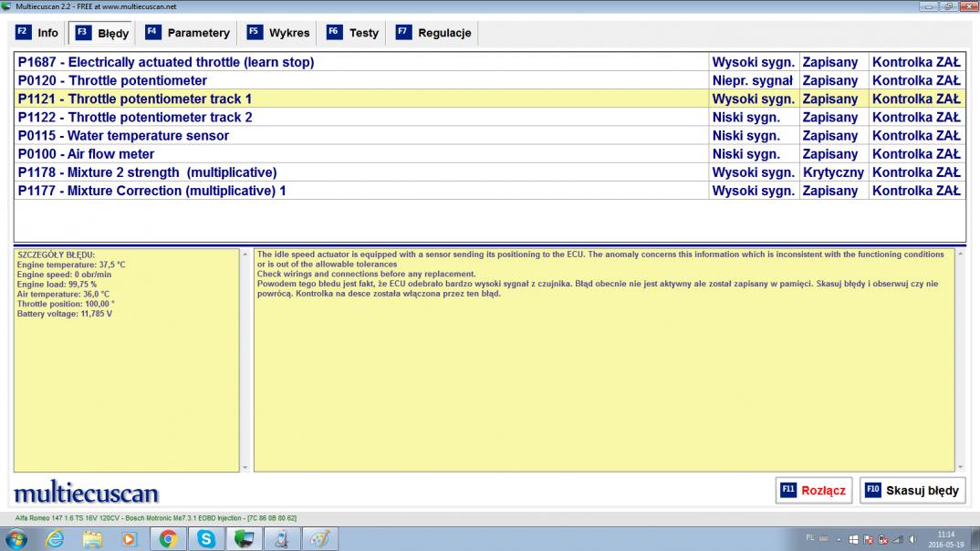
Task: Select error P1121 Throttle potentiometer track 1
Action: [x=489, y=99]
